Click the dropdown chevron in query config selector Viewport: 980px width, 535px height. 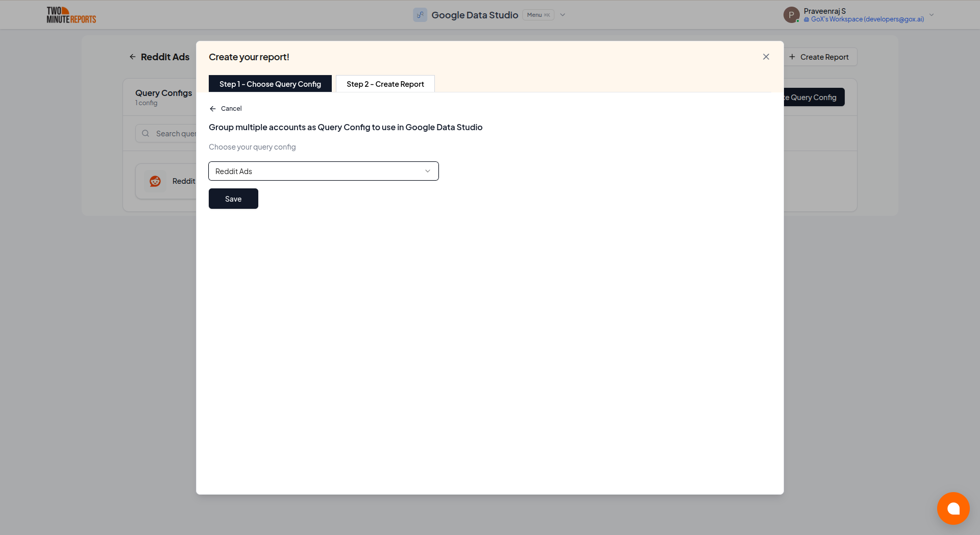(x=428, y=171)
